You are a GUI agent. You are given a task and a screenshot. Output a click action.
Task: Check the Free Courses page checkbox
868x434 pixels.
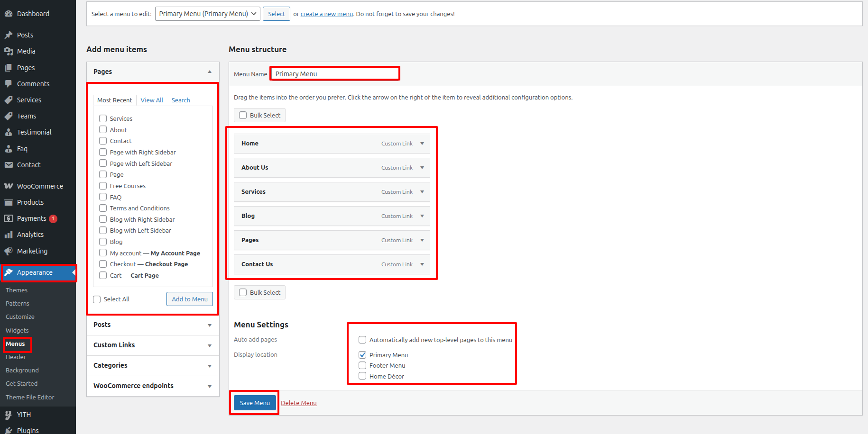[103, 186]
